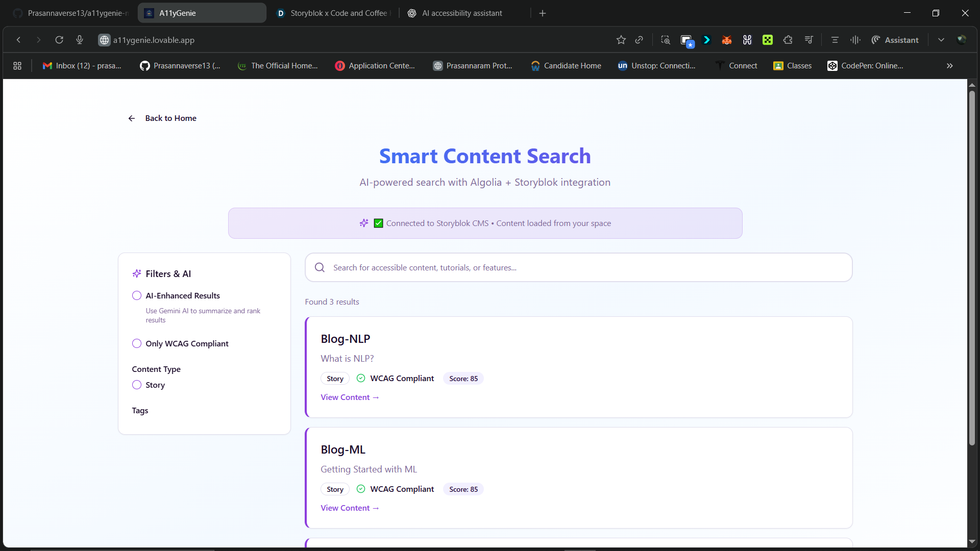
Task: Click the copy link icon in address bar
Action: 639,40
